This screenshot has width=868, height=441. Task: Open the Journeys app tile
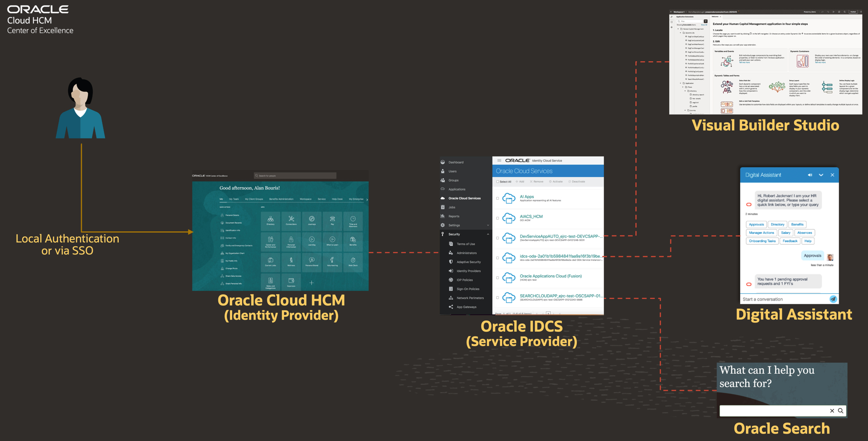312,220
